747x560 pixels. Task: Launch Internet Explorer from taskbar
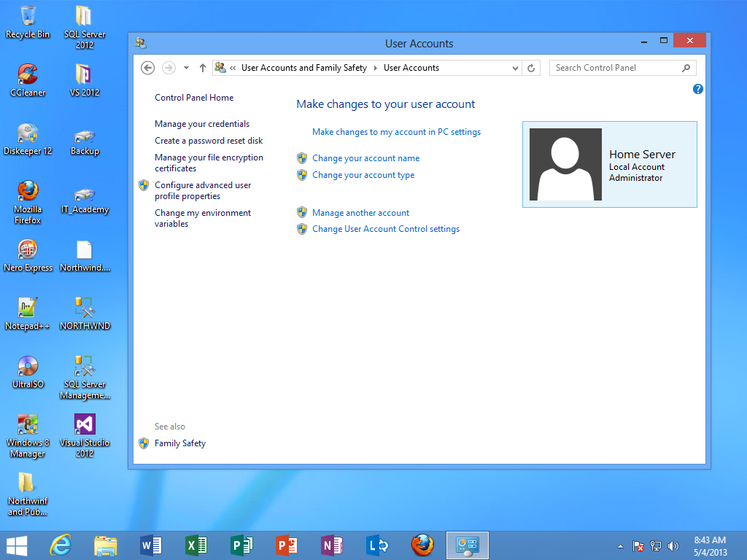pos(61,545)
